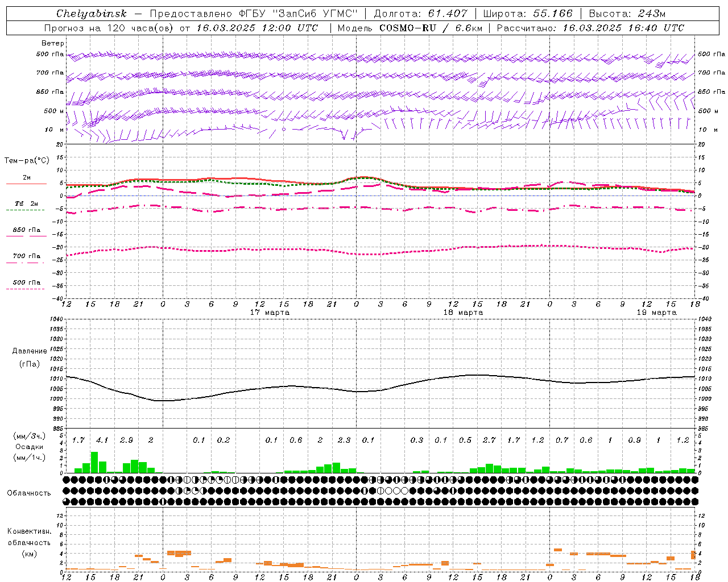The width and height of the screenshot is (728, 582).
Task: Click the 'Давление' pressure panel label
Action: tap(30, 351)
